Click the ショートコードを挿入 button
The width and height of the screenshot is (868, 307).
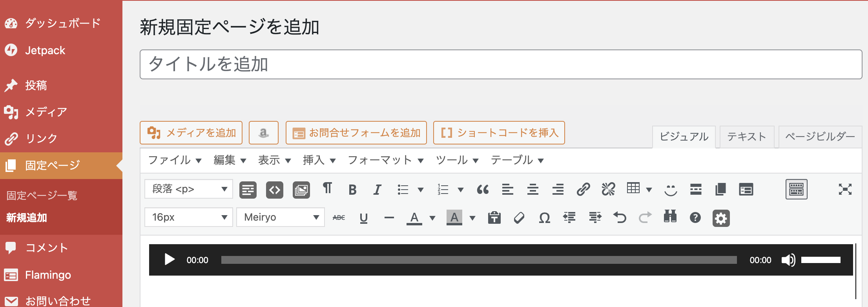coord(499,133)
